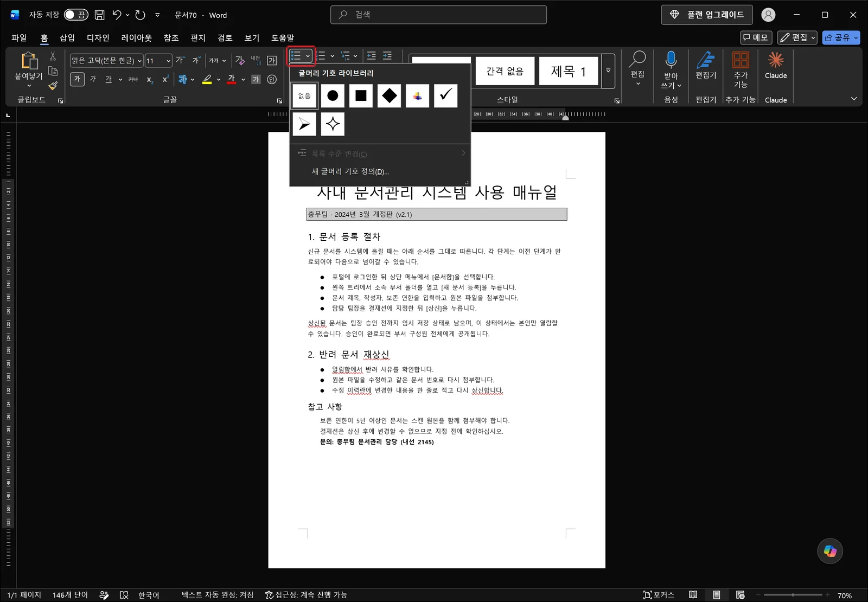
Task: Click the red font color button
Action: point(232,79)
